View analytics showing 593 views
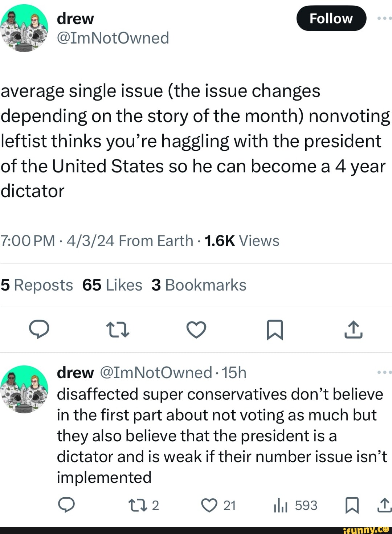 [x=295, y=505]
